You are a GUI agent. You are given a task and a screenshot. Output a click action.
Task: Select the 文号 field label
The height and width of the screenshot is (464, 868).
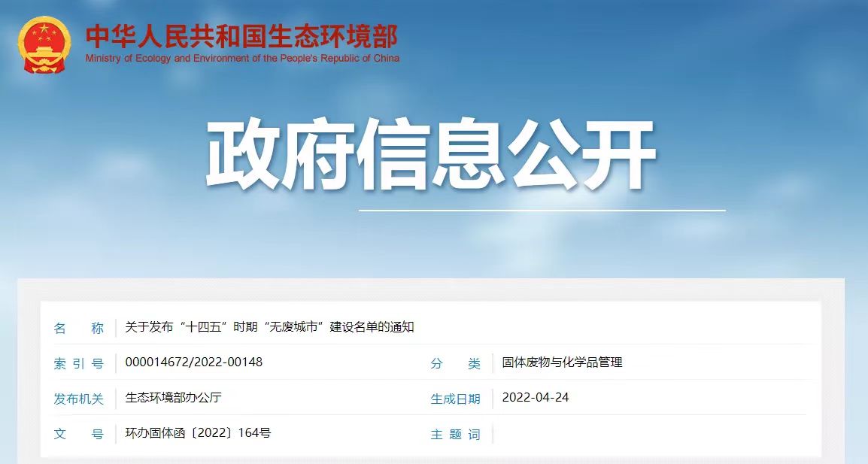coord(78,434)
